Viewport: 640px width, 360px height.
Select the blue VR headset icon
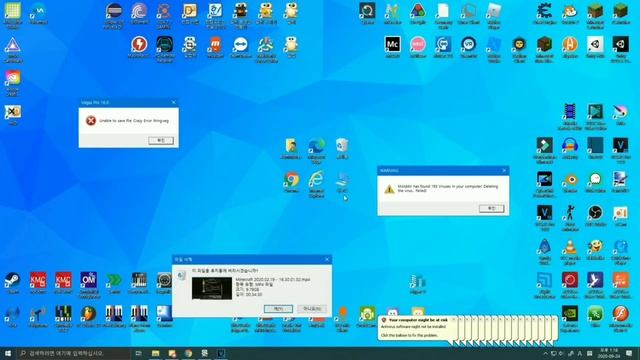469,44
